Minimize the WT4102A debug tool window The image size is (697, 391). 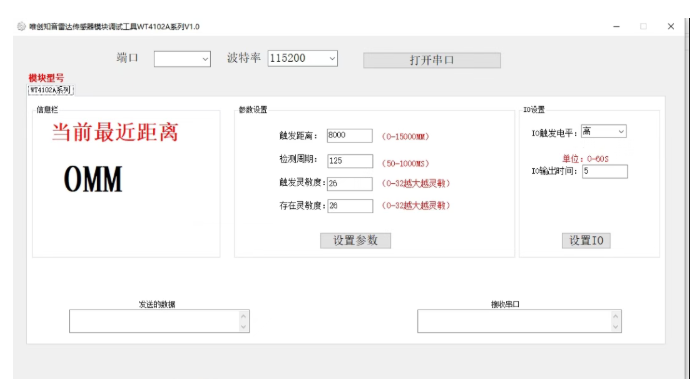(616, 27)
